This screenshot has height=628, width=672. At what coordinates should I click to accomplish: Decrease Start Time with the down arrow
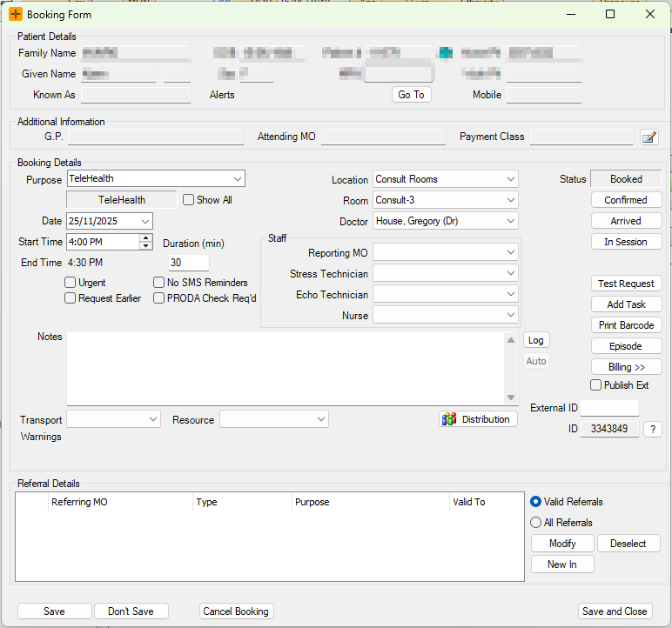click(145, 246)
